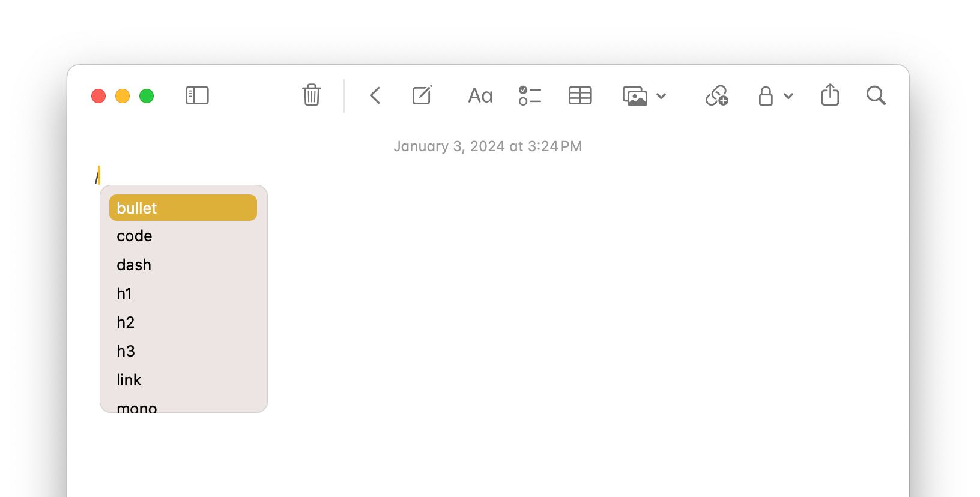Add a table with table icon

pyautogui.click(x=580, y=95)
